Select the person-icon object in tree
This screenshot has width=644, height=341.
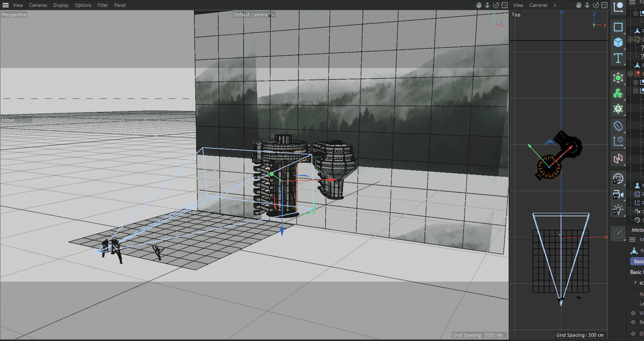tap(638, 186)
